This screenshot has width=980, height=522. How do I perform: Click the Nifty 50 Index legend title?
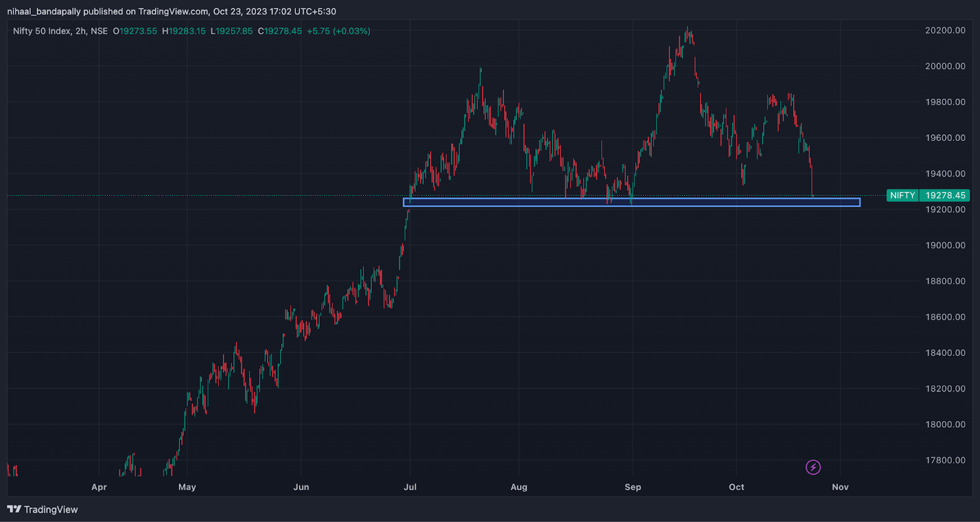tap(60, 31)
